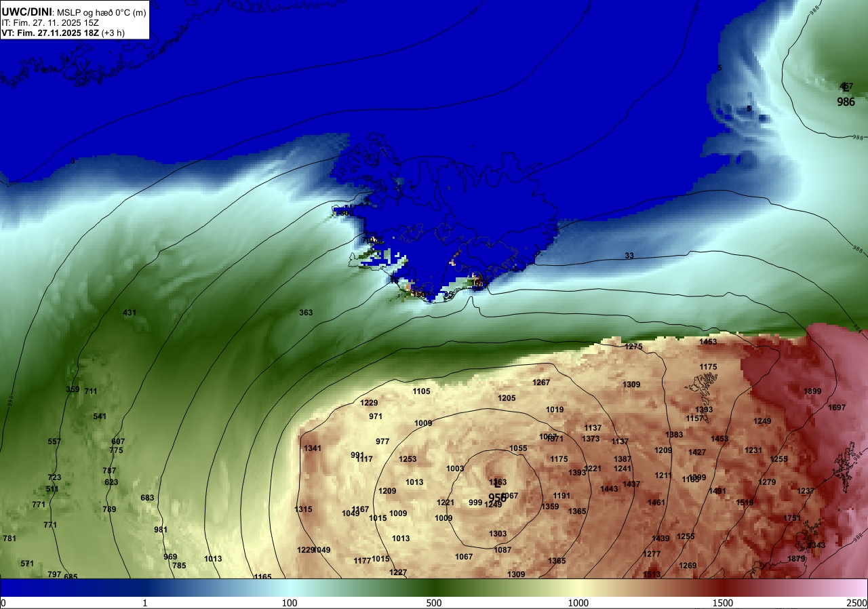
Task: Click the 431 height value
Action: [x=130, y=313]
